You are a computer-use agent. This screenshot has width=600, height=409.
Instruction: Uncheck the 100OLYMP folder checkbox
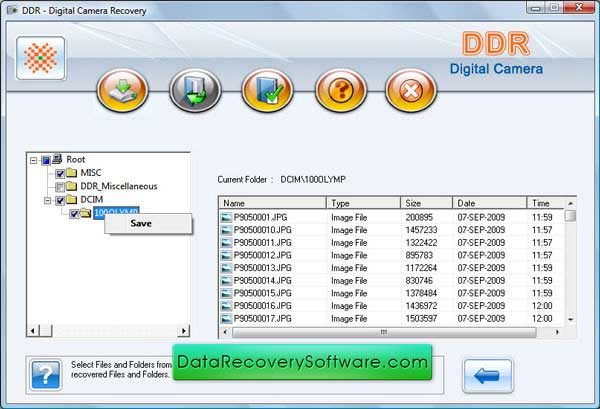74,214
